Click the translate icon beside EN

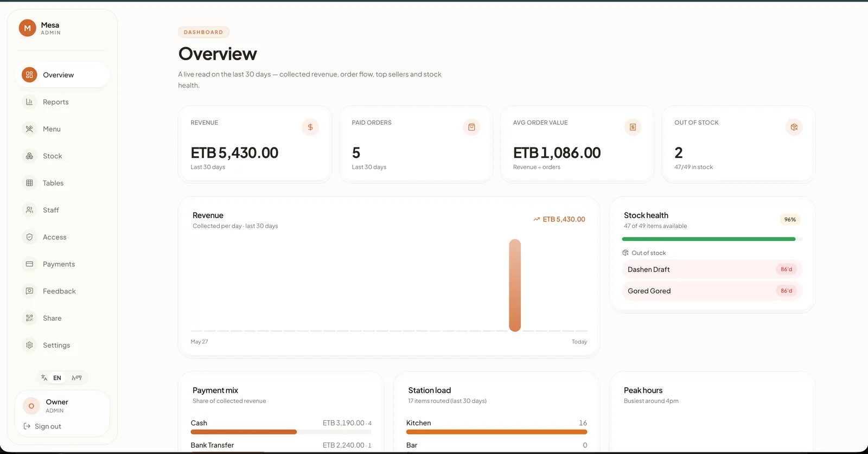click(x=44, y=378)
